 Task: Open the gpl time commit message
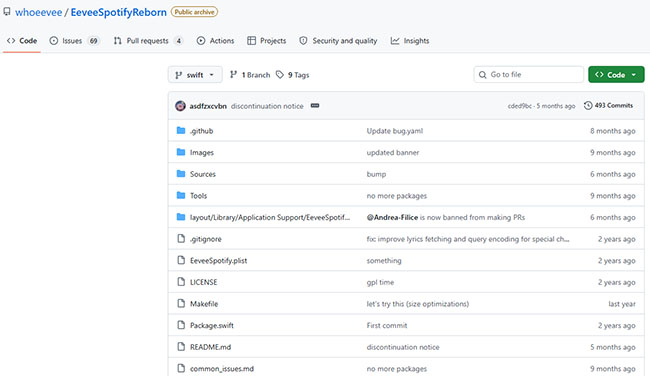(x=380, y=282)
